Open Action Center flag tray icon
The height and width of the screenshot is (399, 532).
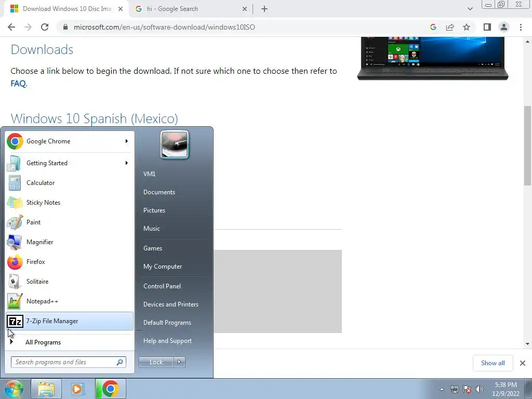point(467,389)
